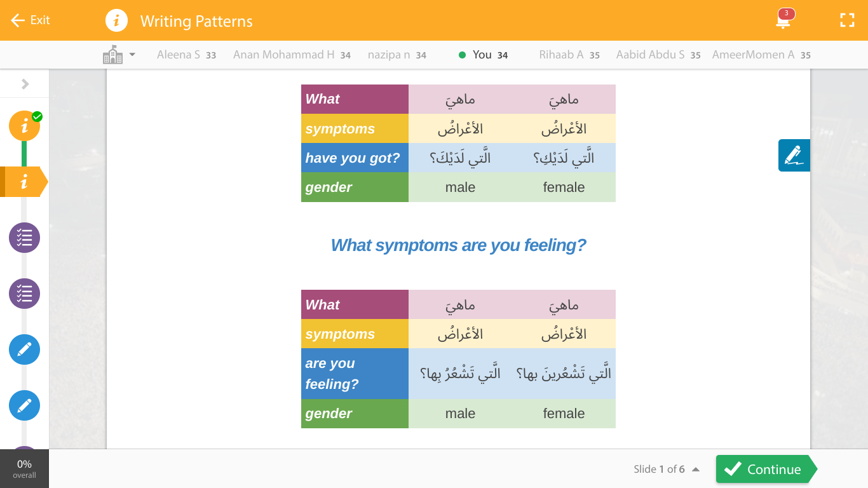Open the second blue pencil writing activity
868x488 pixels.
click(x=25, y=405)
